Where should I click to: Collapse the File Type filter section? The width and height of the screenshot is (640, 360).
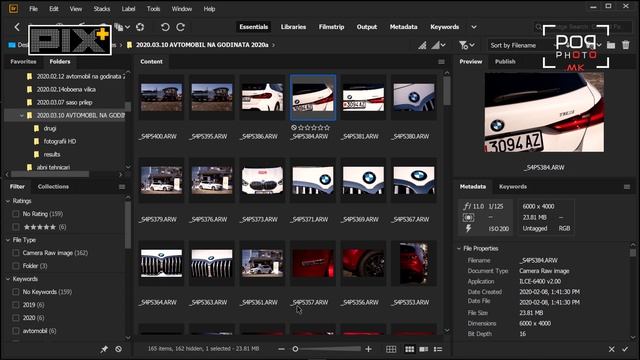(8, 240)
